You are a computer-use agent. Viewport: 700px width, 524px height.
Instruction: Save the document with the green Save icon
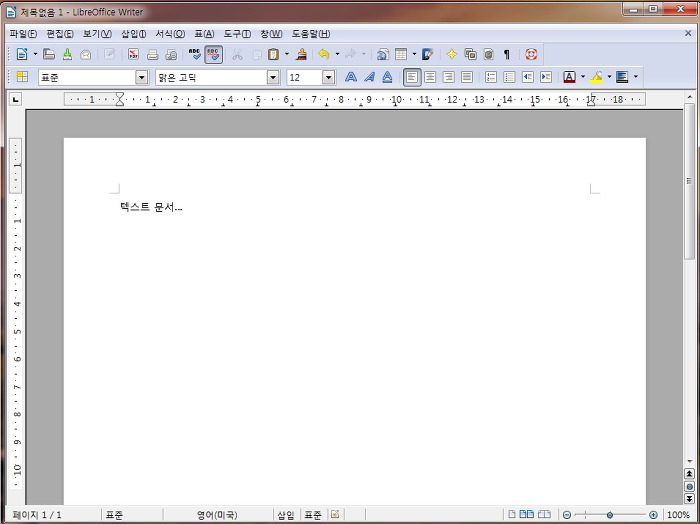67,54
